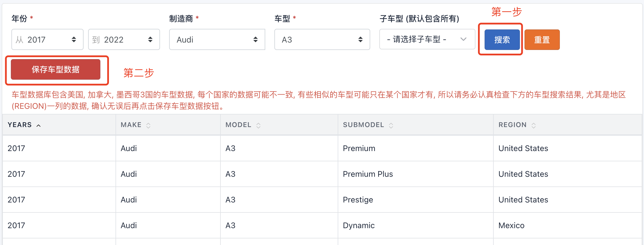Click the REGION column header text
This screenshot has width=644, height=245.
(512, 125)
